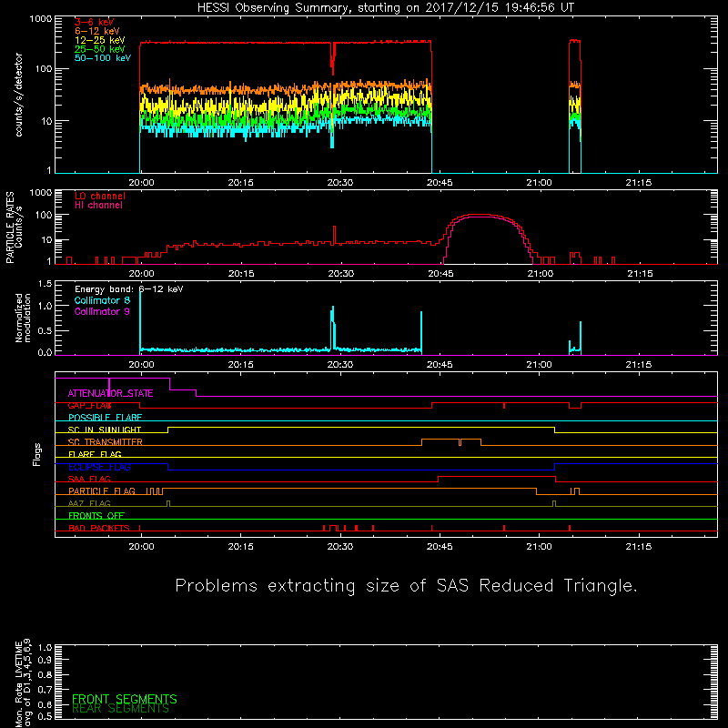Click the 21:15 tick label under flags panel
Image resolution: width=728 pixels, height=728 pixels.
click(x=639, y=547)
